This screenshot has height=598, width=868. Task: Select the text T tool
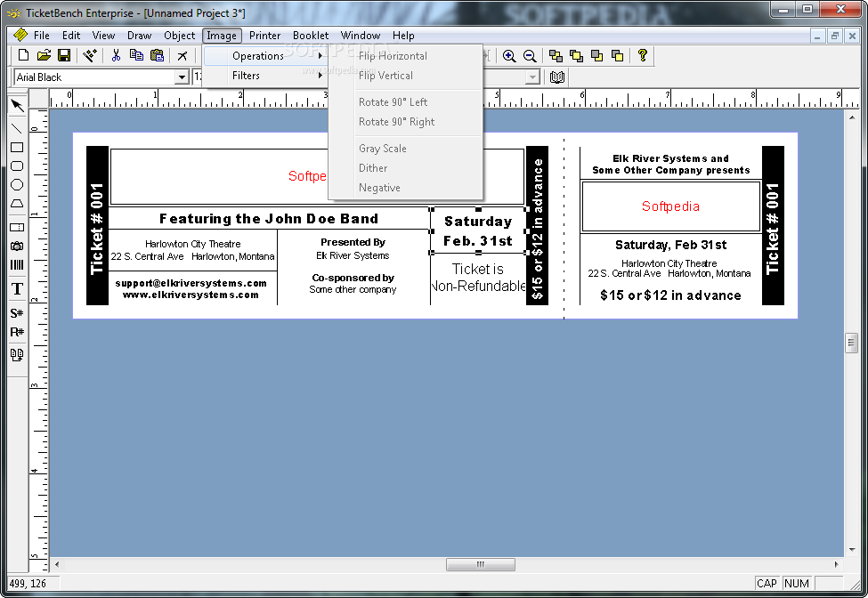17,288
